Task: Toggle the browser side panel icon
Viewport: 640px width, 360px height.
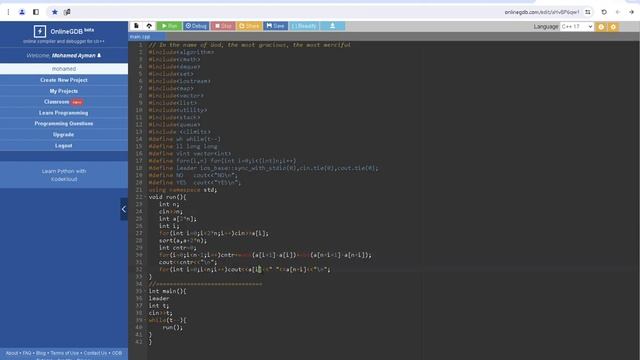Action: 36,12
